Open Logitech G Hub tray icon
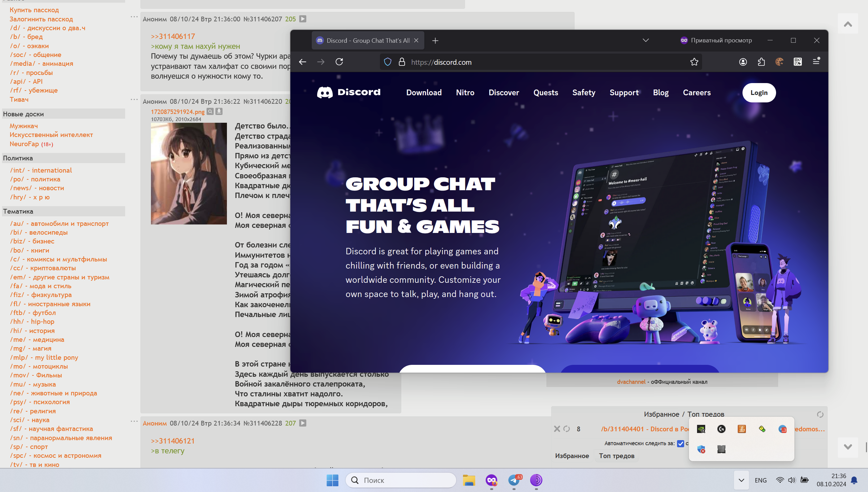 pyautogui.click(x=721, y=429)
